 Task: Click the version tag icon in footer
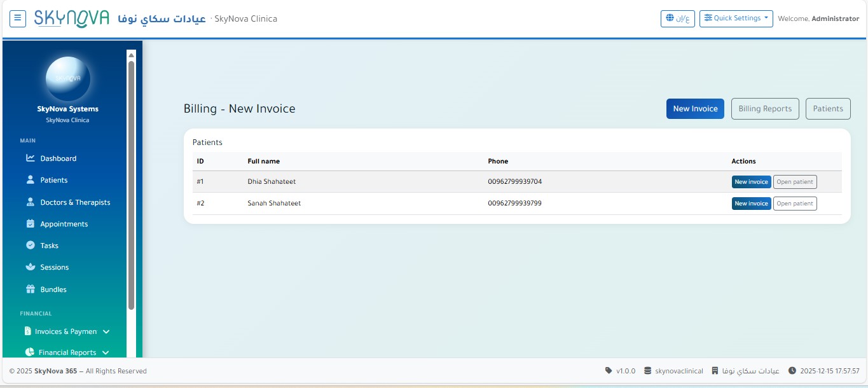(x=609, y=371)
